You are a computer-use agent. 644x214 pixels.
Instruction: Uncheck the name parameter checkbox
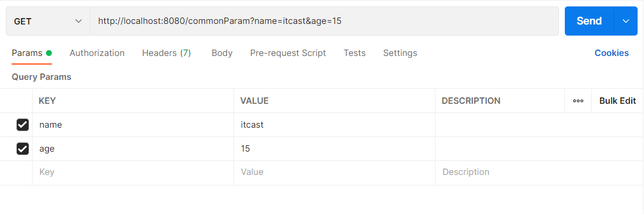[x=23, y=125]
